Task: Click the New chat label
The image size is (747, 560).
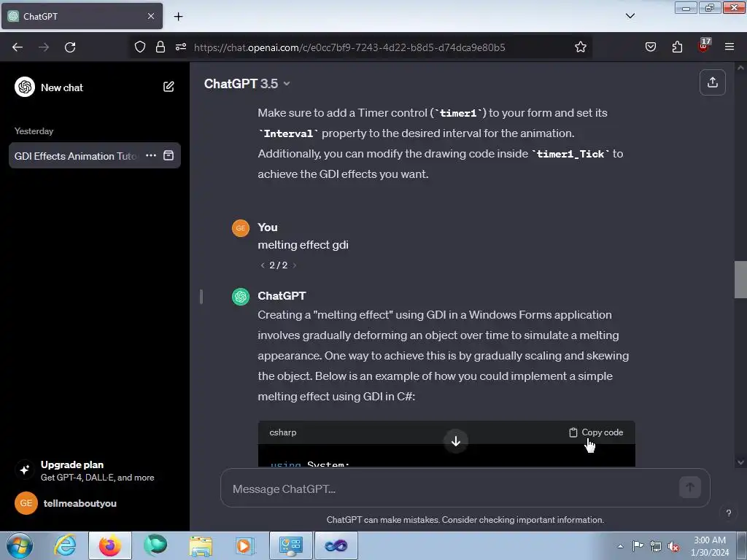Action: point(62,87)
